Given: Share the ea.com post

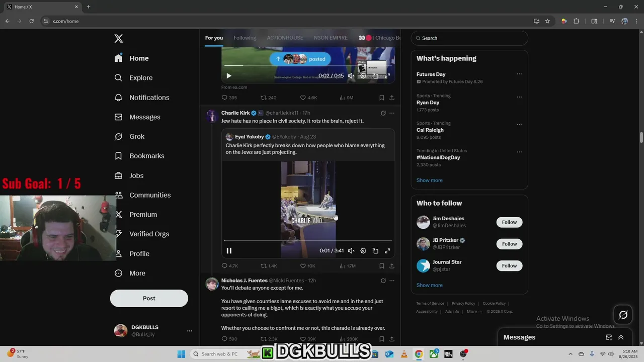Looking at the screenshot, I should (392, 98).
